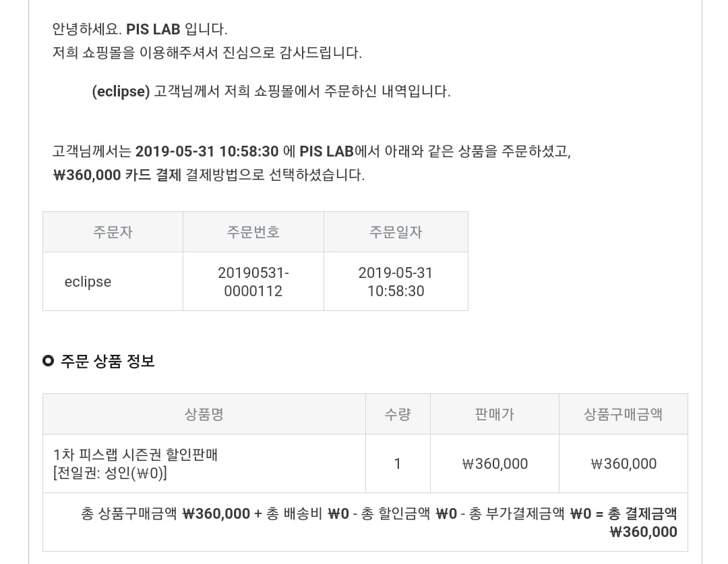Click the 판매가 column header
728x564 pixels.
[x=495, y=414]
